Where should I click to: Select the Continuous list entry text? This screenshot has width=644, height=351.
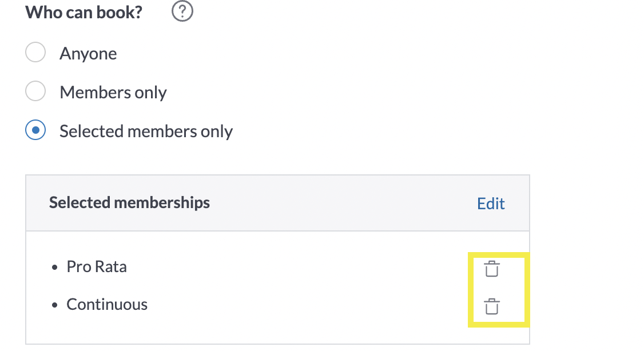click(107, 305)
